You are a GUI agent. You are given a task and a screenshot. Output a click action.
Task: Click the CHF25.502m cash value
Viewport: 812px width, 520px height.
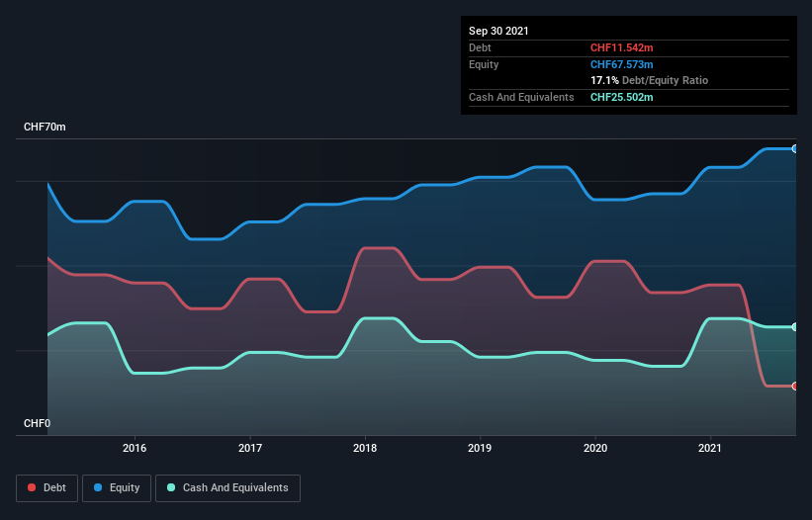[621, 97]
